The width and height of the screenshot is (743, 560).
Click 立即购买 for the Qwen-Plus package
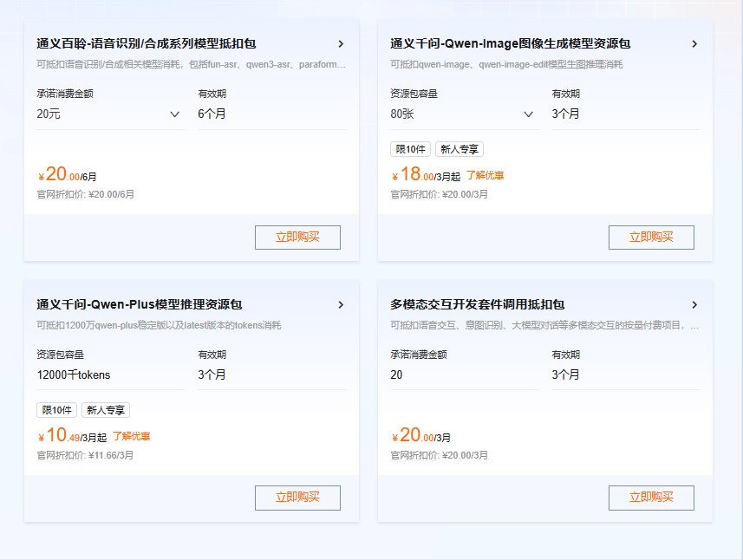297,498
